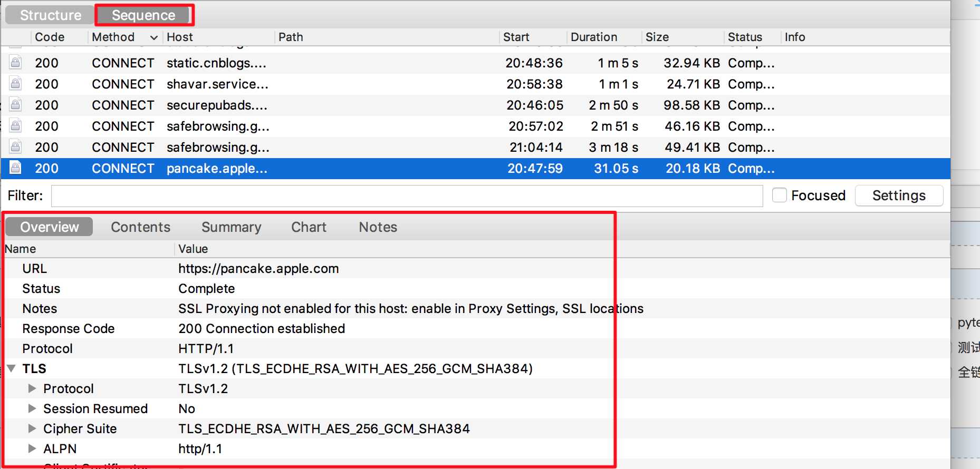Click TLSv1.2 value in Protocol sub-row
This screenshot has height=469, width=980.
203,388
